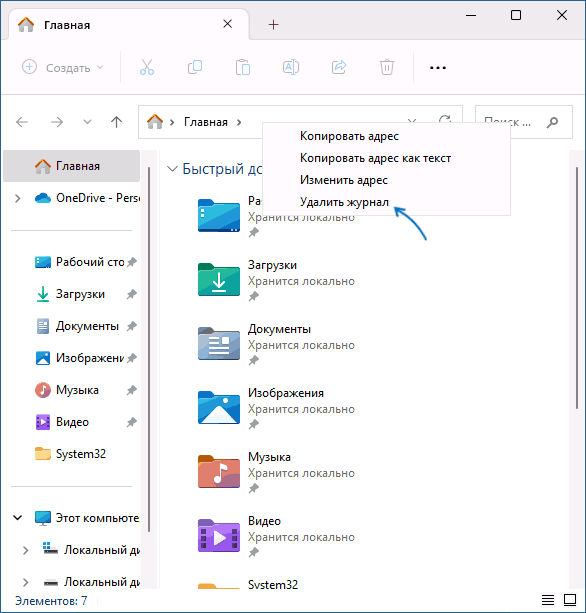Select Загрузки label in main pane

[272, 265]
